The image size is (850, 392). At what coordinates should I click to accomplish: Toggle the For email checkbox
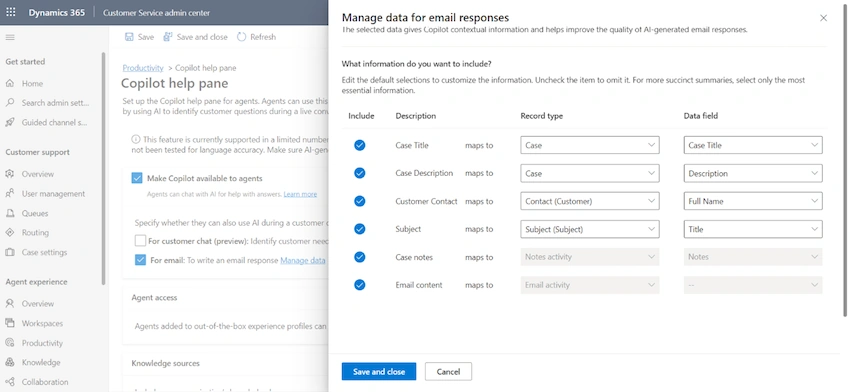(x=140, y=260)
